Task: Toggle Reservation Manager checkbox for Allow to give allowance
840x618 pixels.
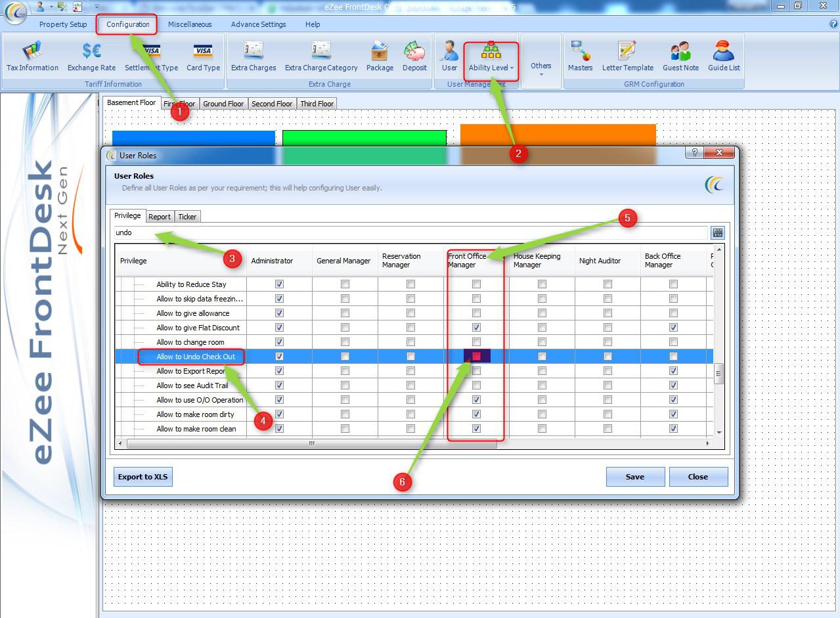Action: (x=410, y=313)
